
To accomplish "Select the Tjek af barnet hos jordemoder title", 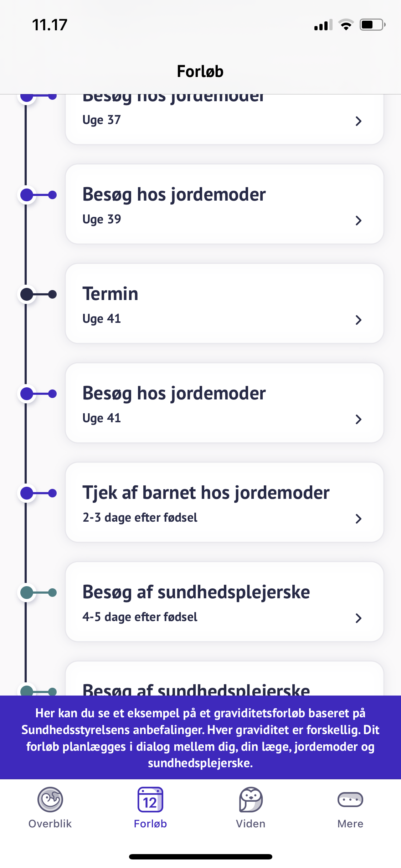I will click(206, 493).
